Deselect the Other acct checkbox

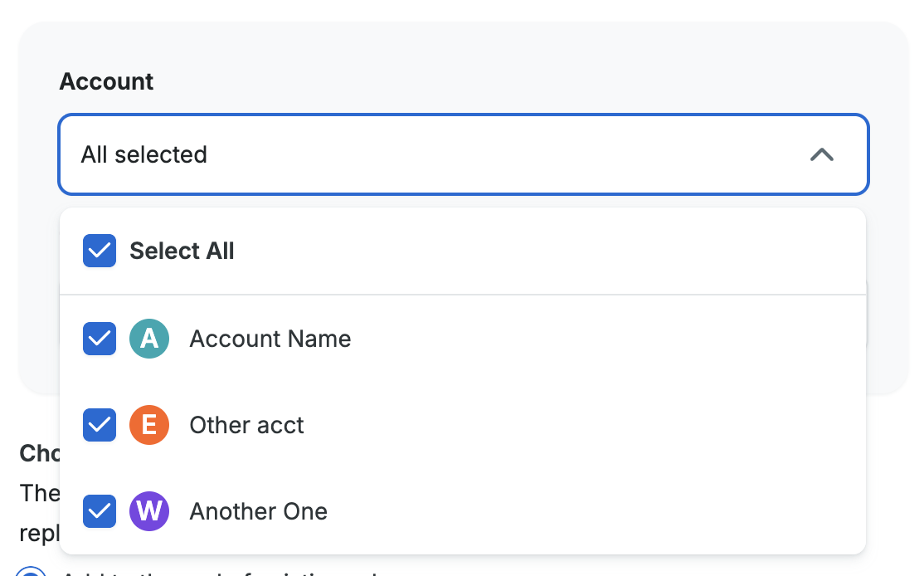(100, 425)
